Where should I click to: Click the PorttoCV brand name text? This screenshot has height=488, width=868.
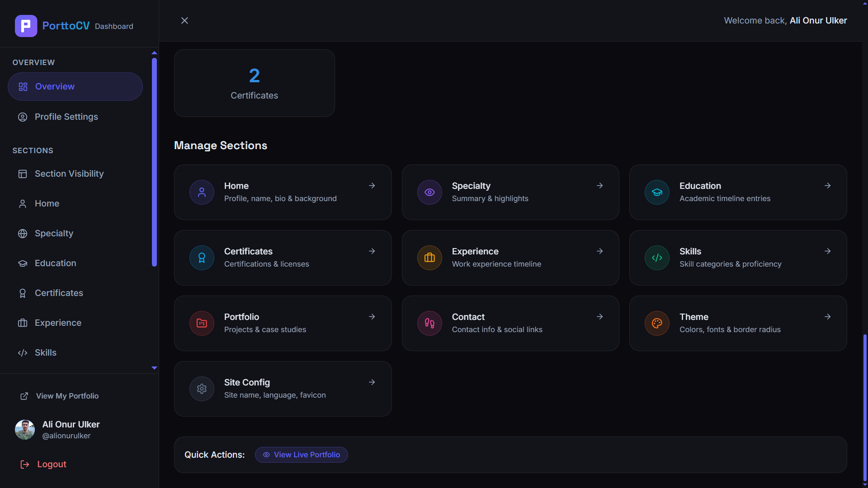66,26
